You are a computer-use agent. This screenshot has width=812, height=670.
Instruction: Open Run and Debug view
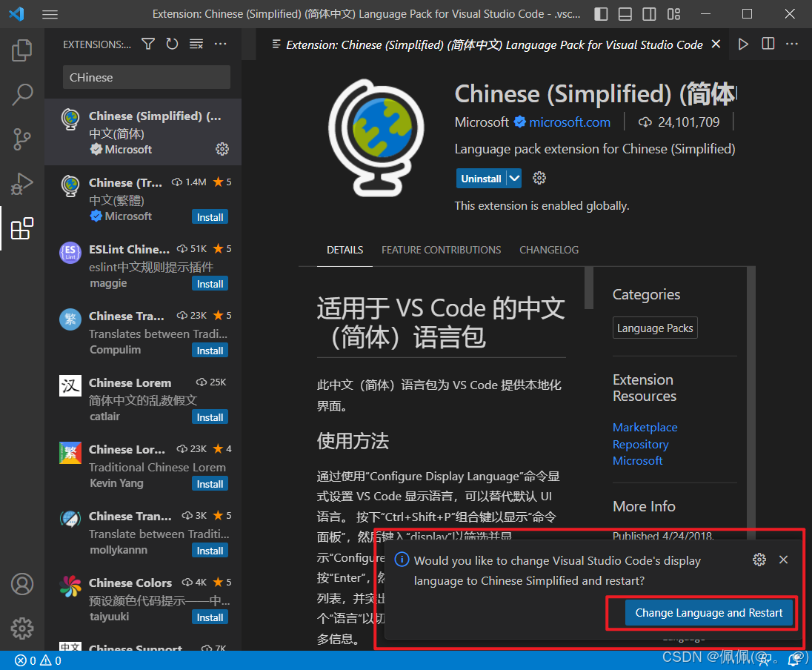[21, 184]
